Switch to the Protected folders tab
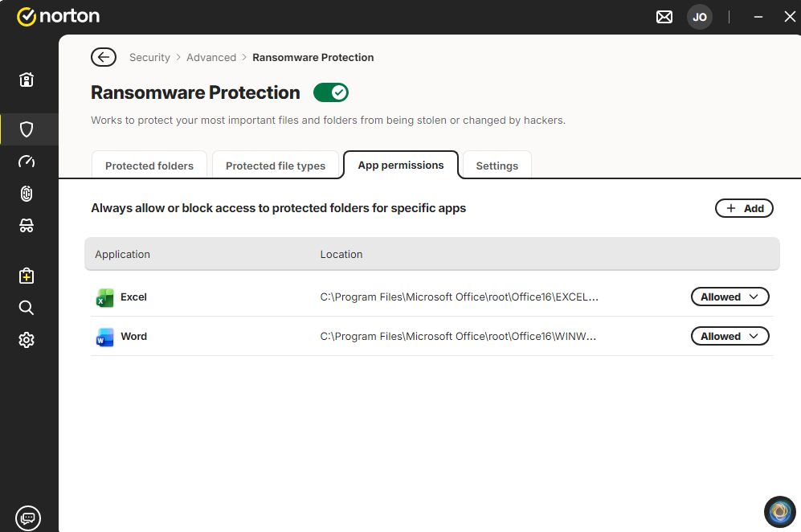Screen dimensions: 801x532 coord(149,165)
